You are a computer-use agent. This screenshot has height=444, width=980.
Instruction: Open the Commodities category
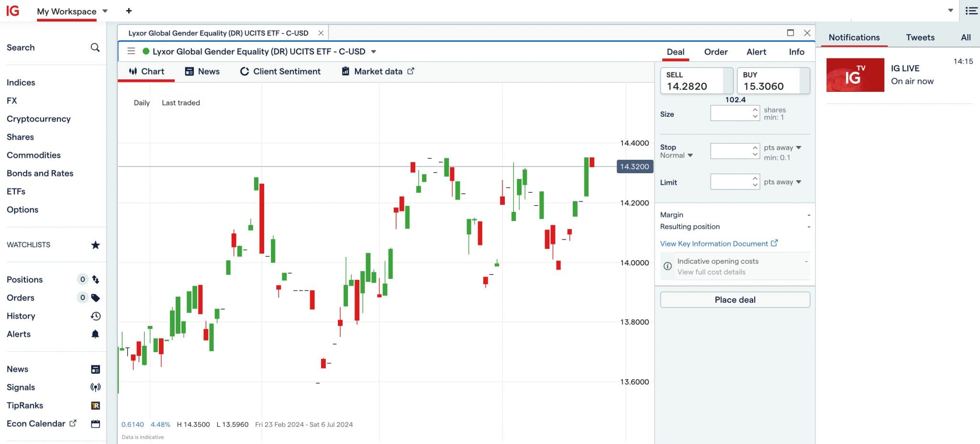pyautogui.click(x=33, y=155)
